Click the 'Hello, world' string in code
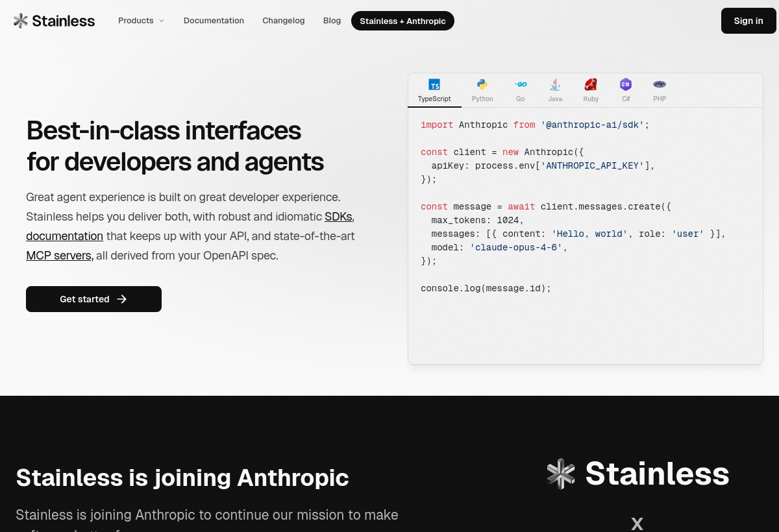This screenshot has width=779, height=532. coord(589,234)
